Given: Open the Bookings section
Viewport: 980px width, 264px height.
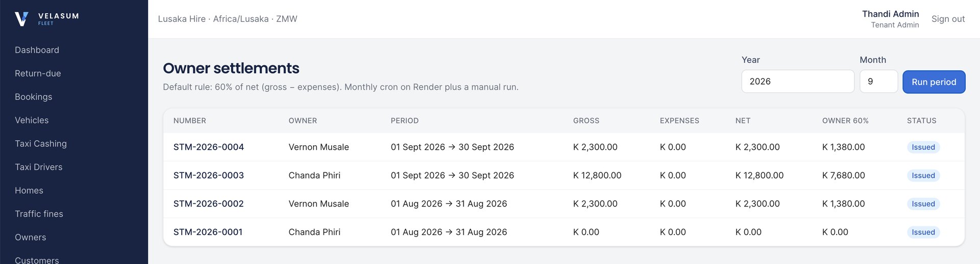Looking at the screenshot, I should 33,97.
